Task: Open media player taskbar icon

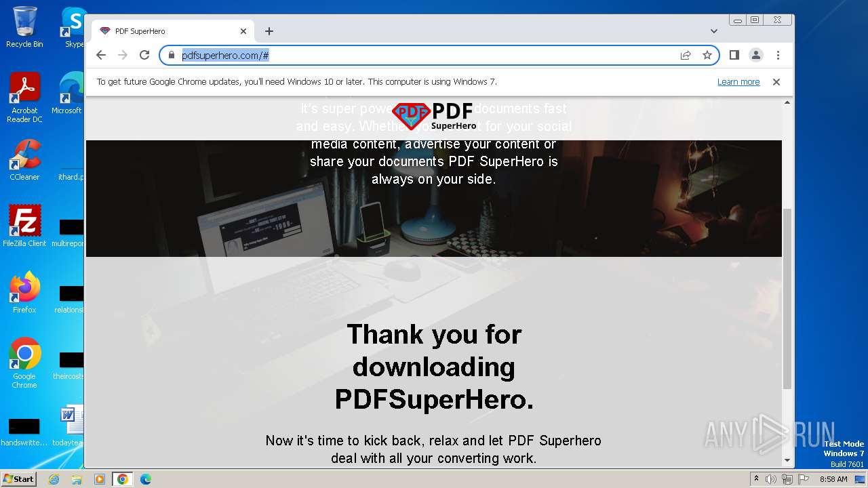Action: tap(100, 479)
